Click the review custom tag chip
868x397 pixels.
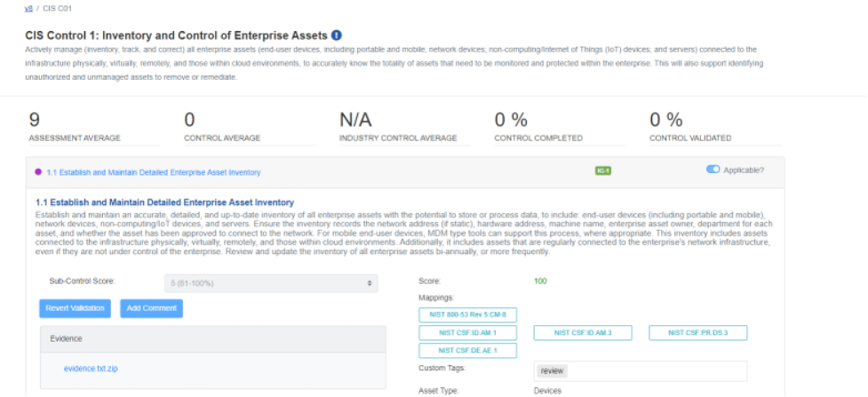tap(552, 370)
